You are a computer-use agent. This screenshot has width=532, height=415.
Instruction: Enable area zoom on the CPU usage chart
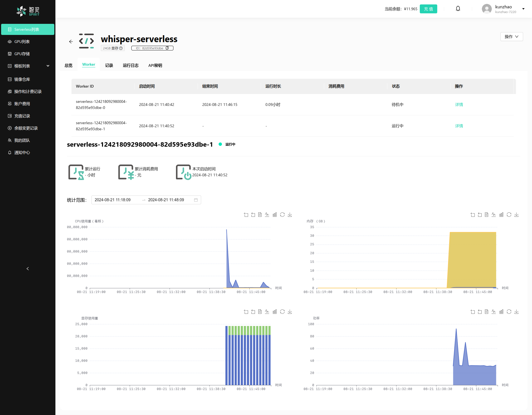click(x=246, y=215)
